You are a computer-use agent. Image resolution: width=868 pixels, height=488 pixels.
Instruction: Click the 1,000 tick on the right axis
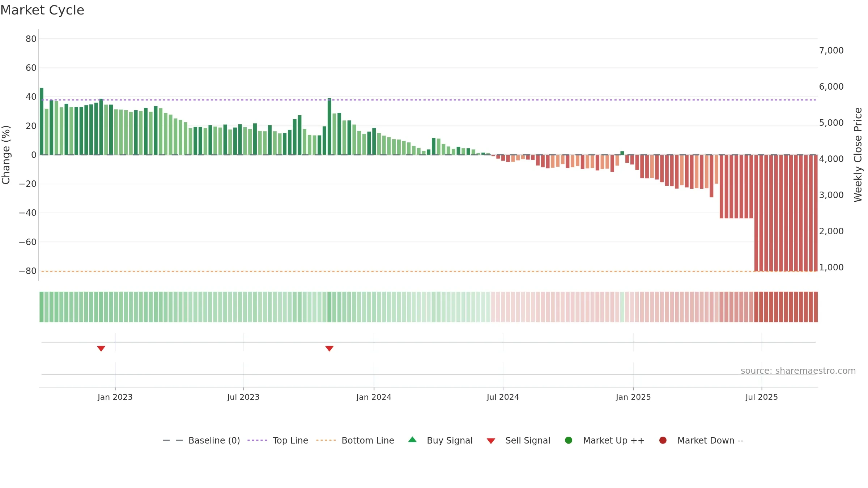[x=831, y=267]
